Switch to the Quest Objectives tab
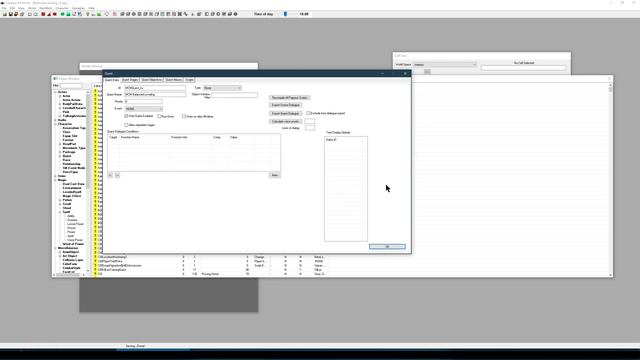This screenshot has width=640, height=360. pyautogui.click(x=152, y=80)
